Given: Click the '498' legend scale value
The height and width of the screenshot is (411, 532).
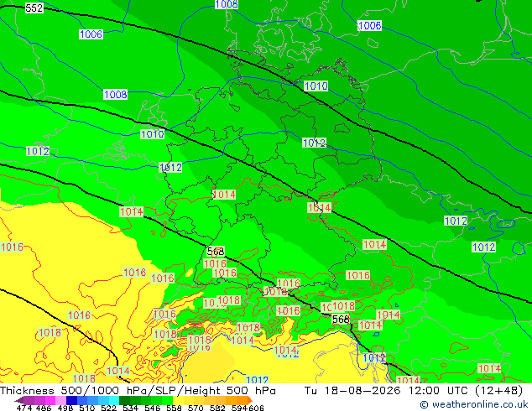Looking at the screenshot, I should 65,408.
